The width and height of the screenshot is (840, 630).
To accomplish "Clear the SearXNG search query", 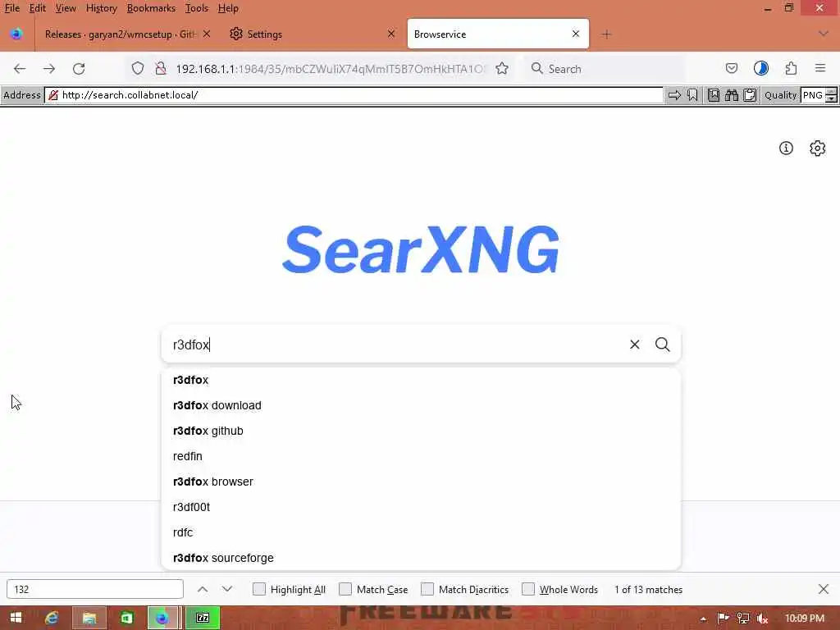I will point(634,345).
